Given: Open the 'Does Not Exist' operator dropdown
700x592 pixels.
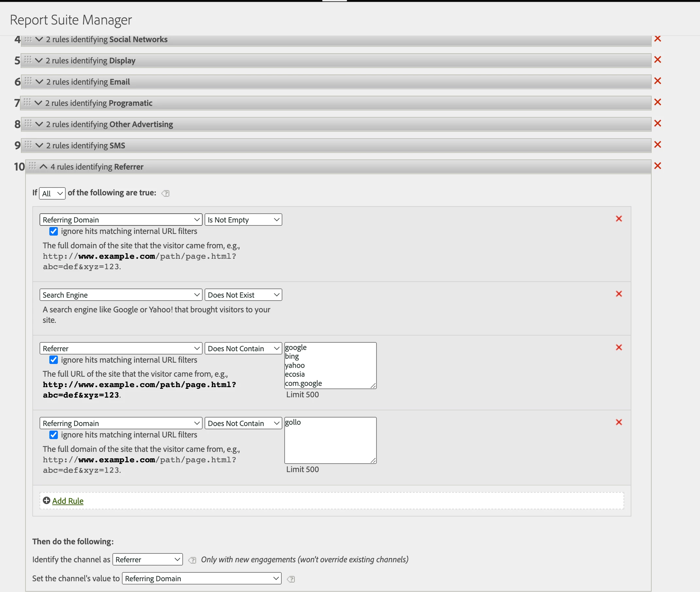Looking at the screenshot, I should (x=243, y=295).
